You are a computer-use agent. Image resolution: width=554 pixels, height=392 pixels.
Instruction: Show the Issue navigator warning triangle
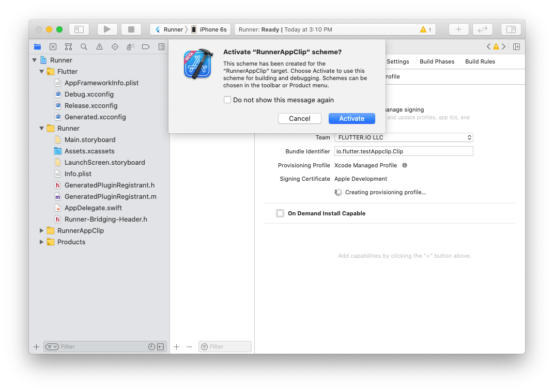99,46
